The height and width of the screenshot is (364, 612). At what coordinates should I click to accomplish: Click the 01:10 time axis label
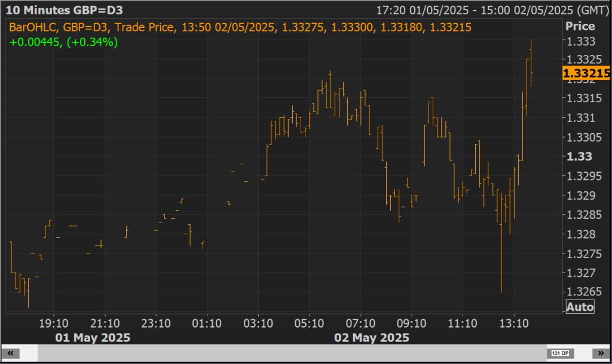207,323
